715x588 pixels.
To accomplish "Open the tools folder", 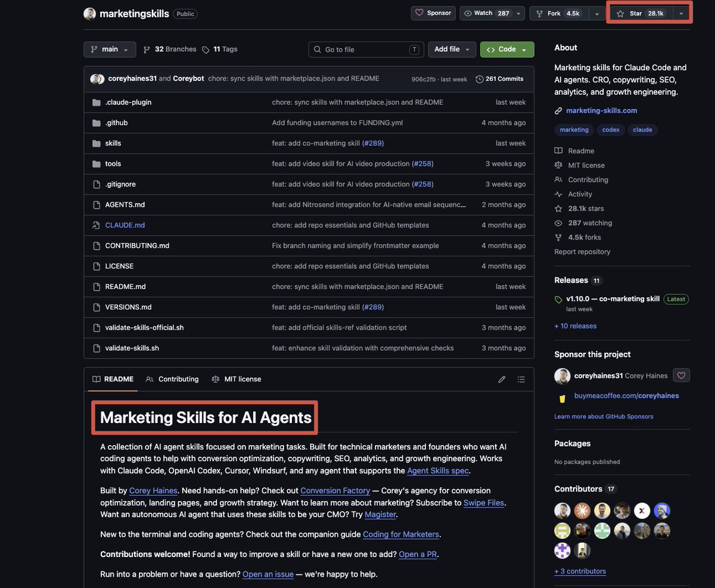I will pos(113,164).
